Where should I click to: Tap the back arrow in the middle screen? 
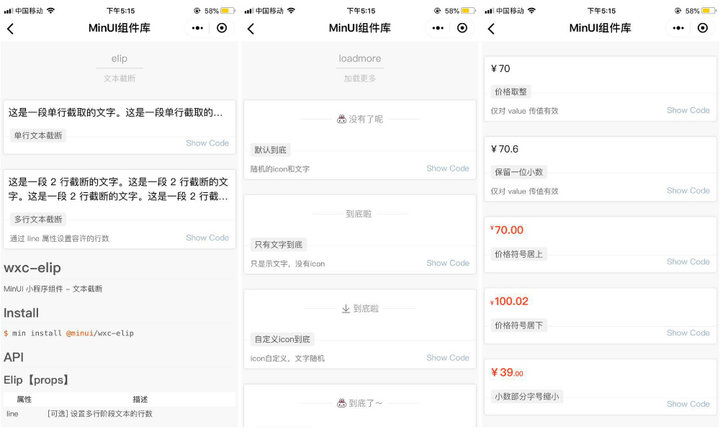click(x=251, y=28)
